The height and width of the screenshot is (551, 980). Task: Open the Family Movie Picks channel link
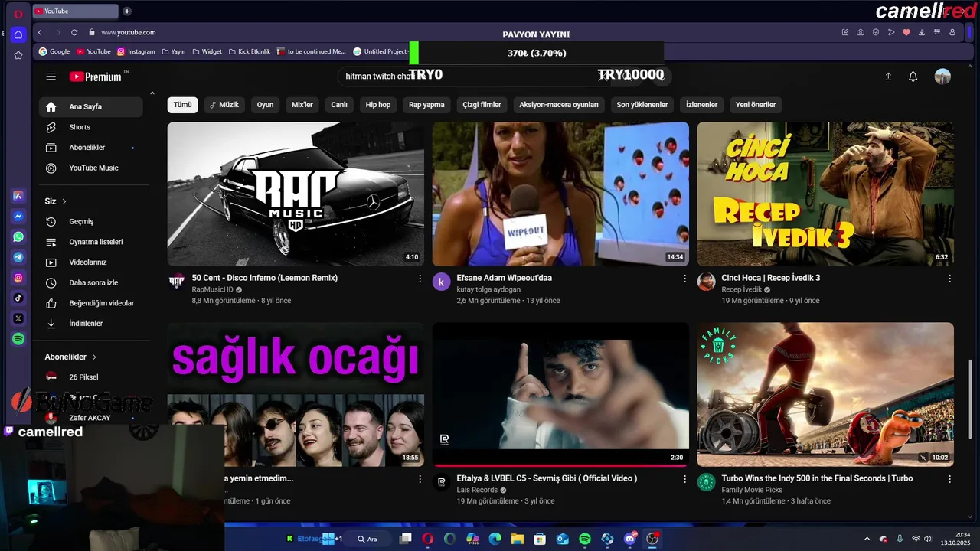coord(752,490)
